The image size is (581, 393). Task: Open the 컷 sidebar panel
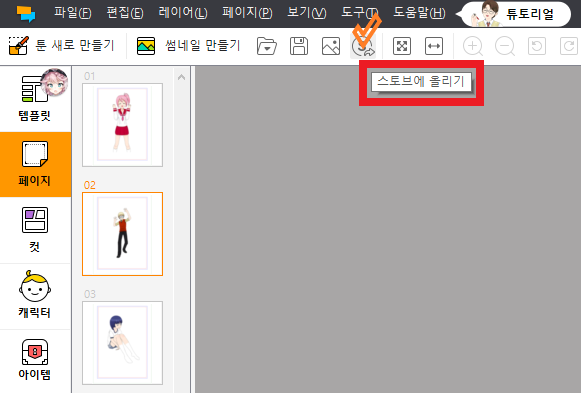pos(35,230)
